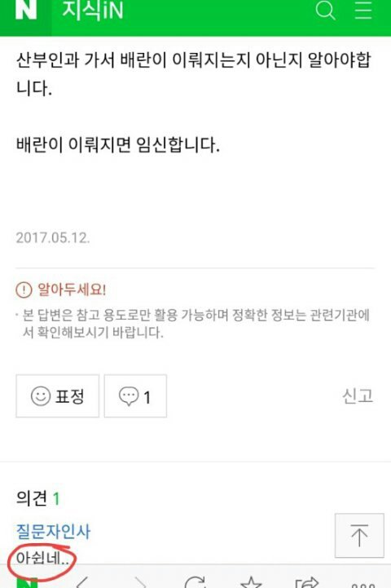Reload the page with the refresh icon
The image size is (391, 588).
pyautogui.click(x=195, y=581)
